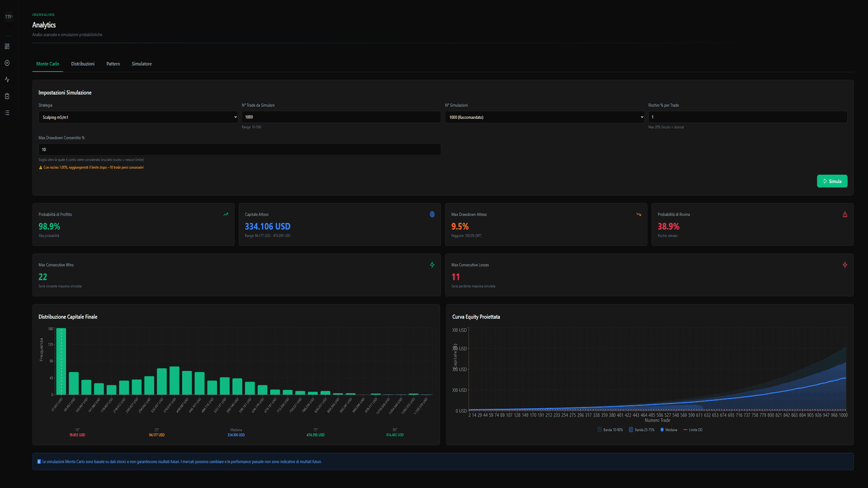Expand the Scalping m5/m1 strategy selector
This screenshot has height=488, width=868.
(138, 117)
